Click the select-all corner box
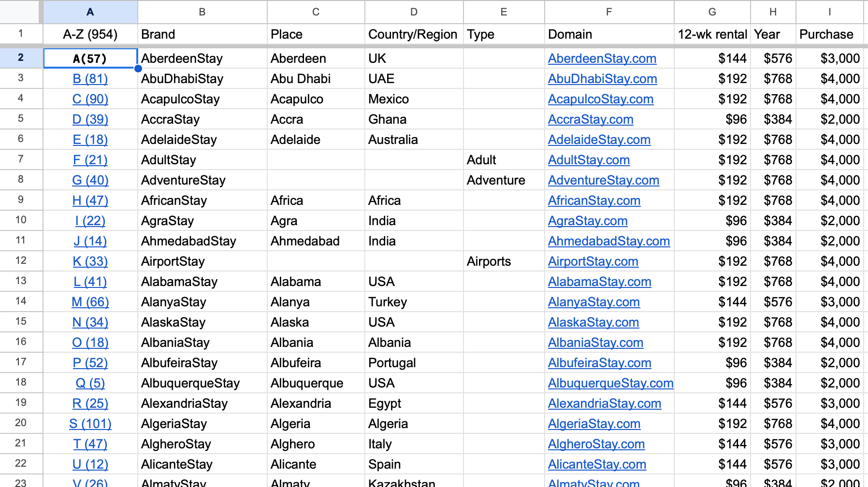This screenshot has height=487, width=868. click(19, 12)
